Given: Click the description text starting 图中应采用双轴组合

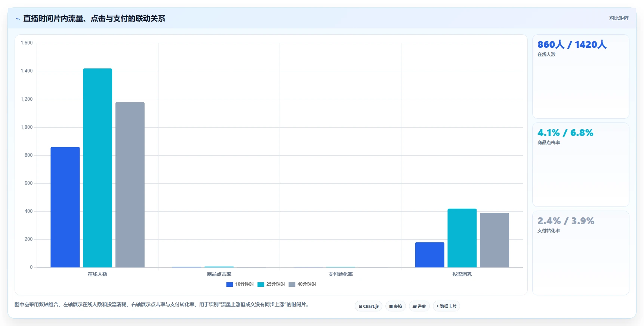Looking at the screenshot, I should click(163, 305).
